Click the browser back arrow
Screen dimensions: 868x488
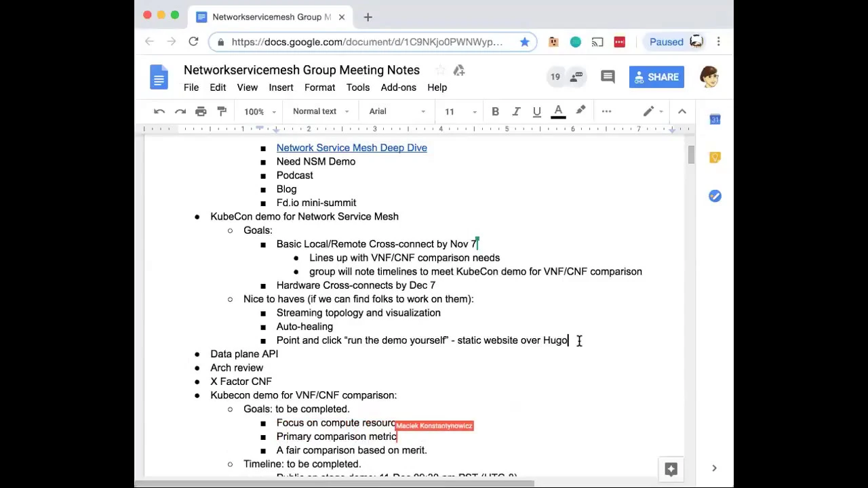pos(150,42)
